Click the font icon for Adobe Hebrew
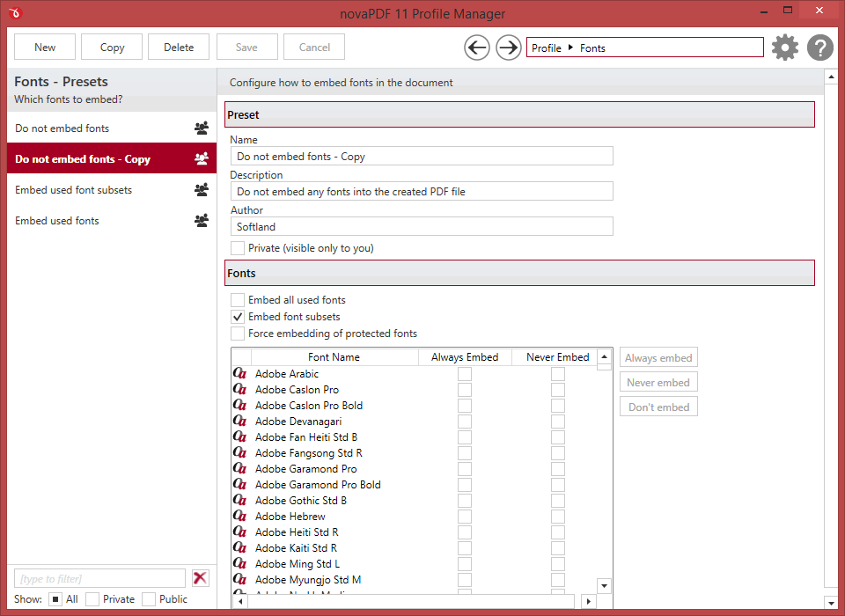The image size is (845, 616). pyautogui.click(x=239, y=515)
